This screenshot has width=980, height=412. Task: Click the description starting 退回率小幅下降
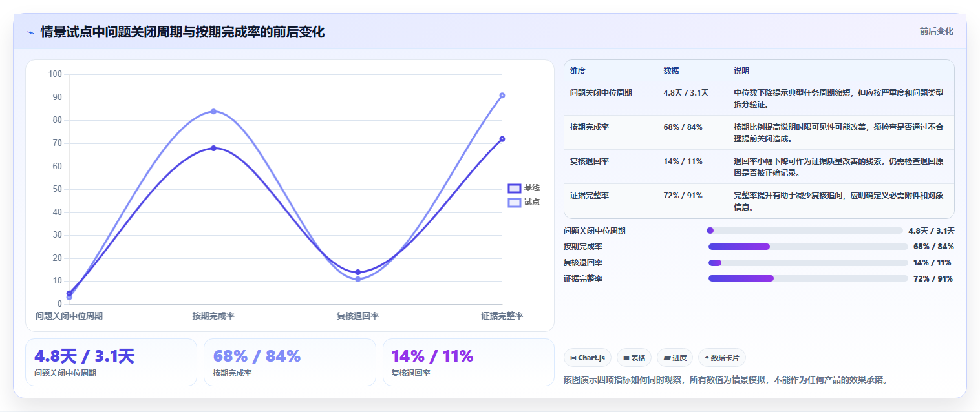[x=838, y=167]
